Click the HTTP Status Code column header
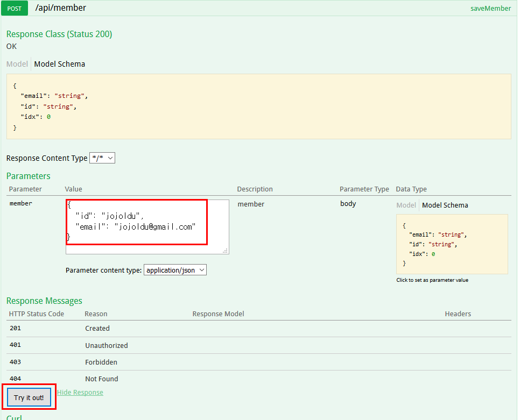Image resolution: width=520 pixels, height=420 pixels. (37, 314)
